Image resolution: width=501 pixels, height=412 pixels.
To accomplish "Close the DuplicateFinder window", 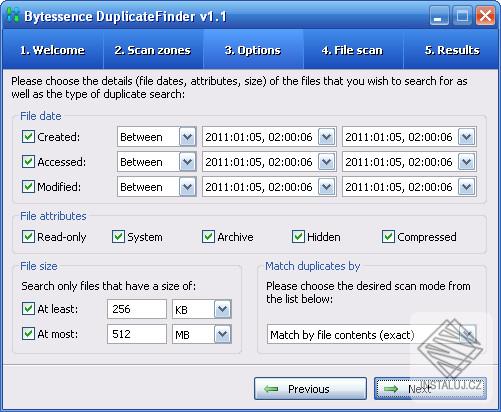I will 485,16.
